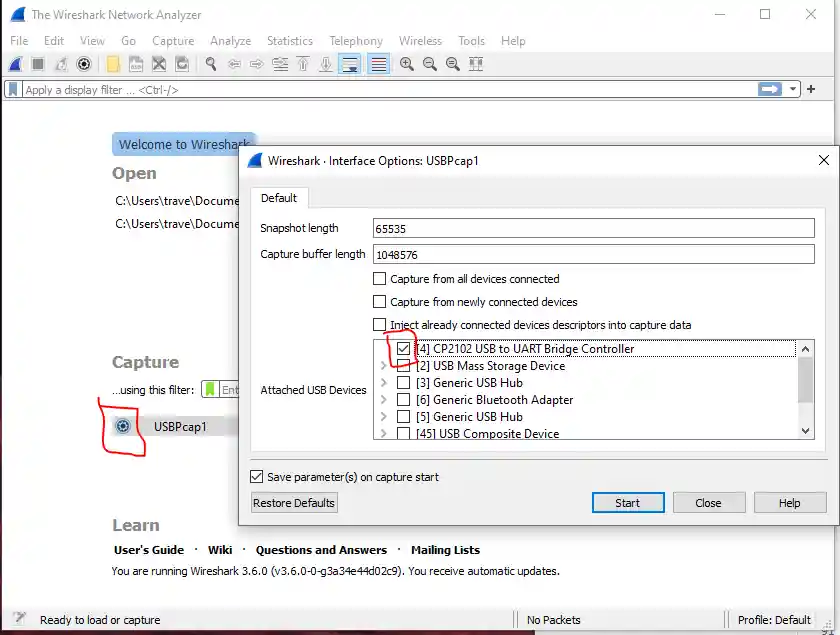
Task: Uncheck Save parameter(s) on capture start
Action: pos(257,477)
